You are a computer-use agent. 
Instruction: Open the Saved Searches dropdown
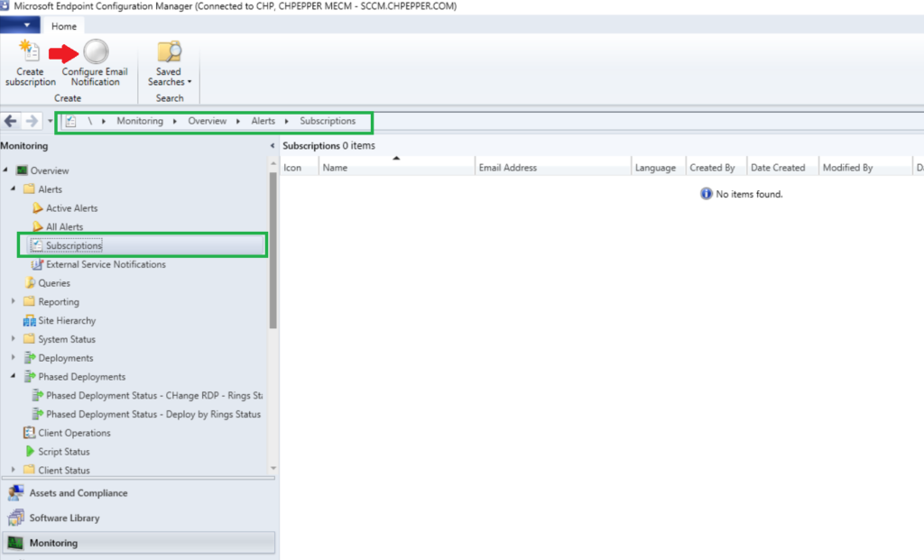click(169, 64)
